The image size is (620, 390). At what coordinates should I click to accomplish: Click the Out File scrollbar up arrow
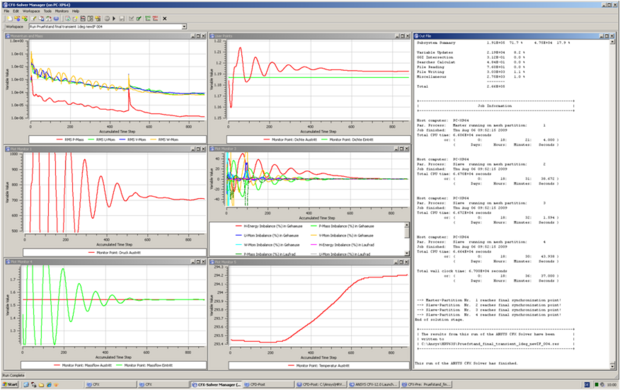click(x=612, y=41)
